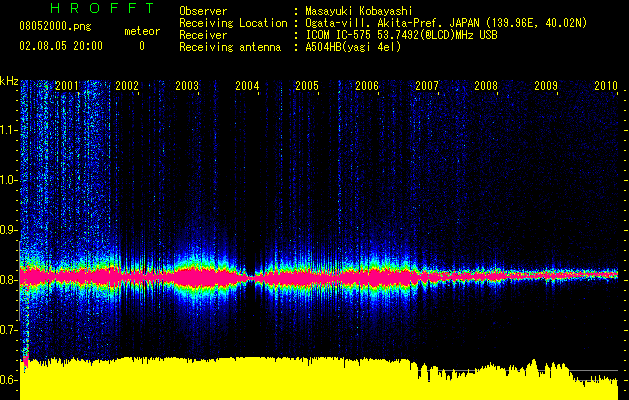Click the 1.0 frequency axis label
This screenshot has height=400, width=629.
(9, 180)
